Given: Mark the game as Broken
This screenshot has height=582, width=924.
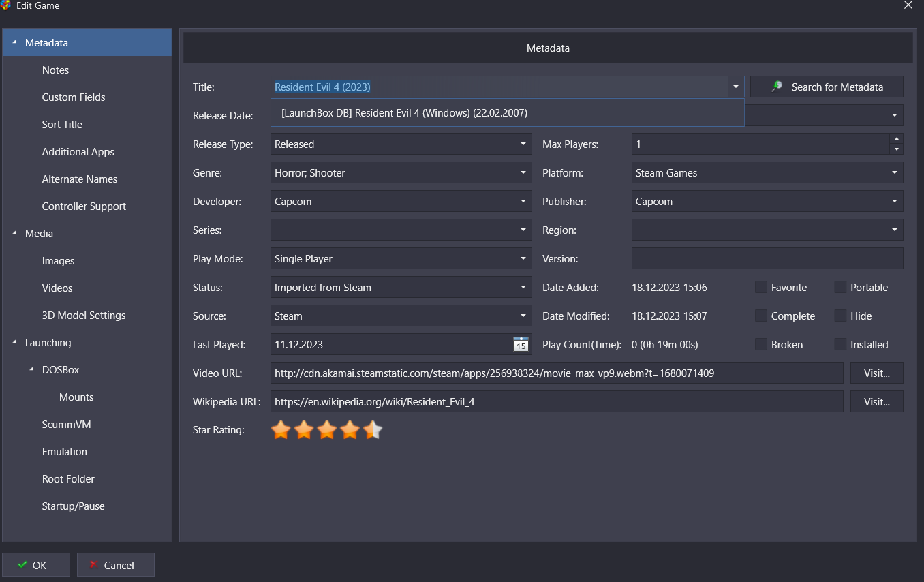Looking at the screenshot, I should [x=761, y=345].
